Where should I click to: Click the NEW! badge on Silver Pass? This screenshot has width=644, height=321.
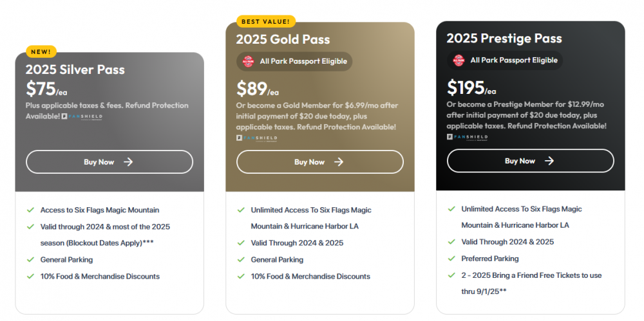pyautogui.click(x=42, y=51)
